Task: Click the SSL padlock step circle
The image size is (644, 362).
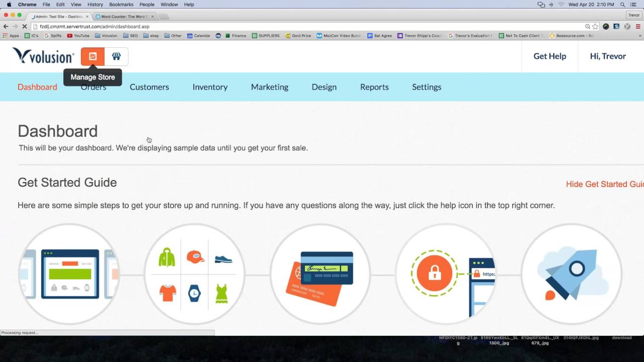Action: click(446, 274)
